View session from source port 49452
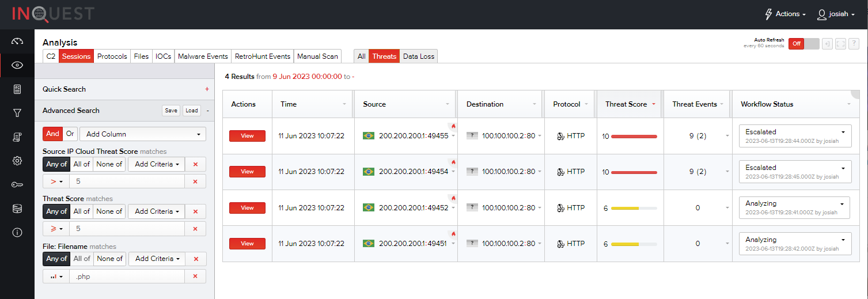This screenshot has height=299, width=868. point(247,208)
